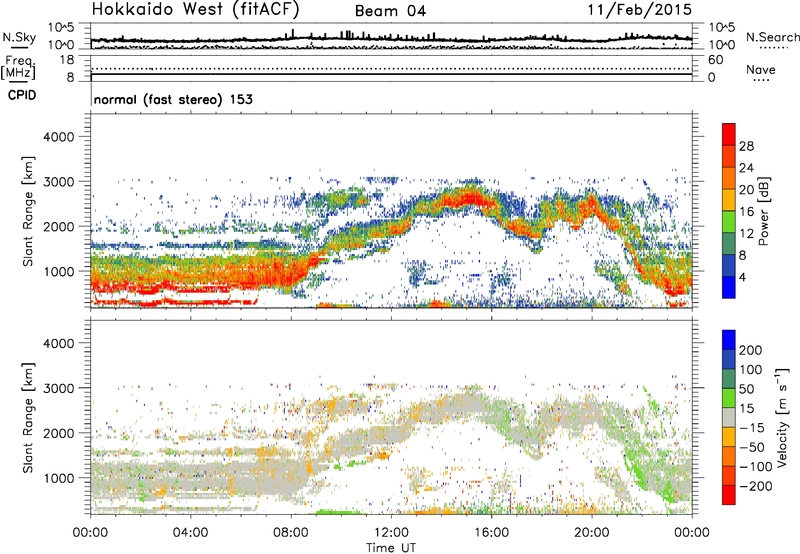Click the "08:00" time tick label

pyautogui.click(x=291, y=533)
